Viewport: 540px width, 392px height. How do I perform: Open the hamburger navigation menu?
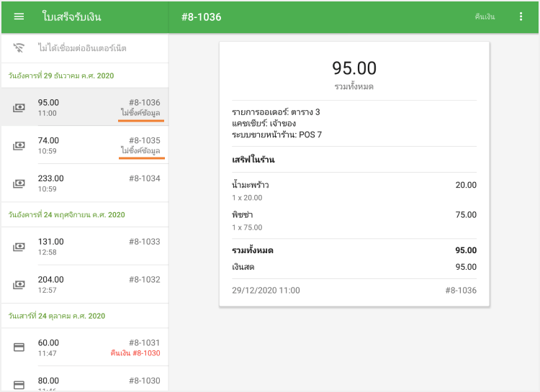coord(19,17)
